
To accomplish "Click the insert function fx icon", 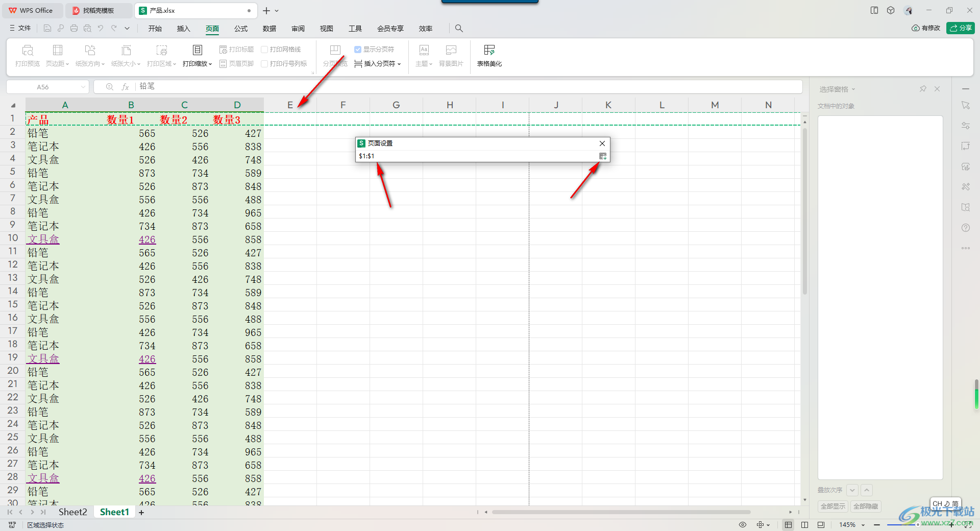I will click(125, 87).
